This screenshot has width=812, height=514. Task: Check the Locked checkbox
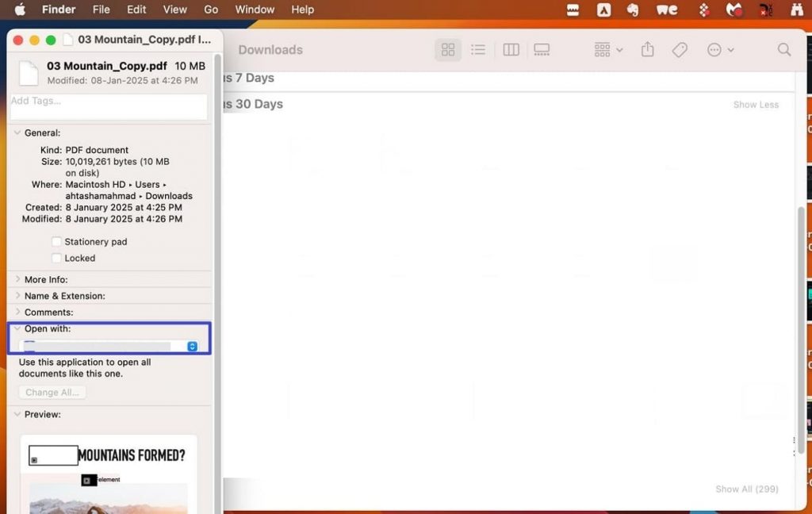point(56,258)
